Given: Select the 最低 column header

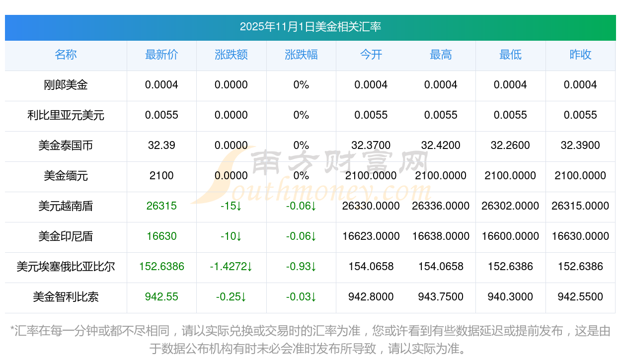Looking at the screenshot, I should pyautogui.click(x=510, y=55).
